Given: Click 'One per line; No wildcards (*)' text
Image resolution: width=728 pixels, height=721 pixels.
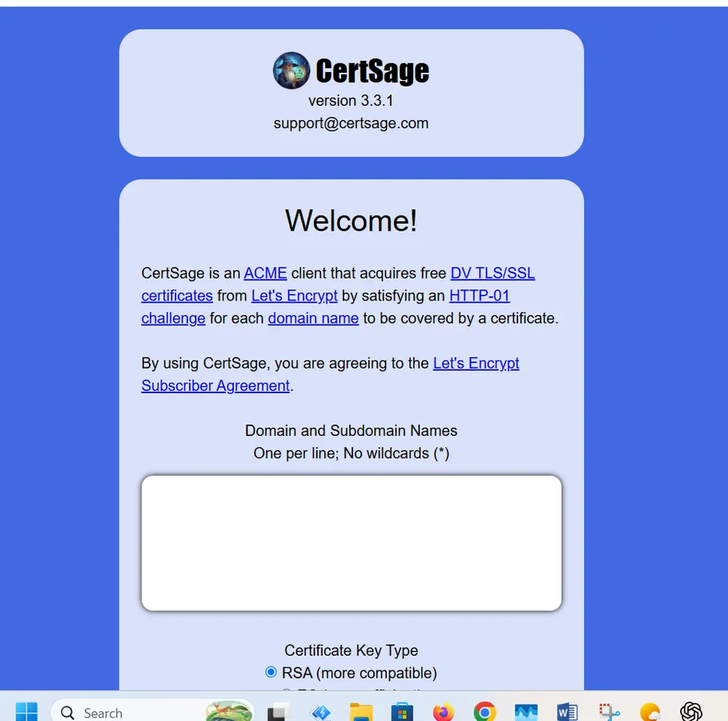Looking at the screenshot, I should [351, 453].
